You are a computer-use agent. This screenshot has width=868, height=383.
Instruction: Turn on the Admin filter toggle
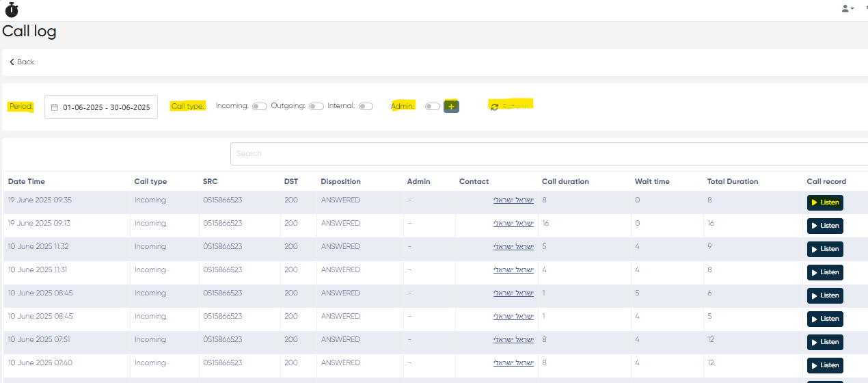tap(432, 106)
